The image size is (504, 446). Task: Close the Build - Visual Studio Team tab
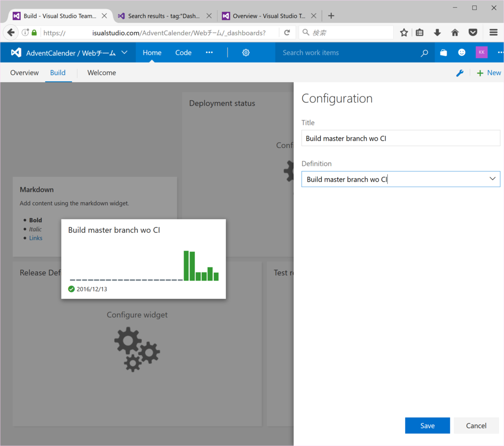click(x=104, y=16)
